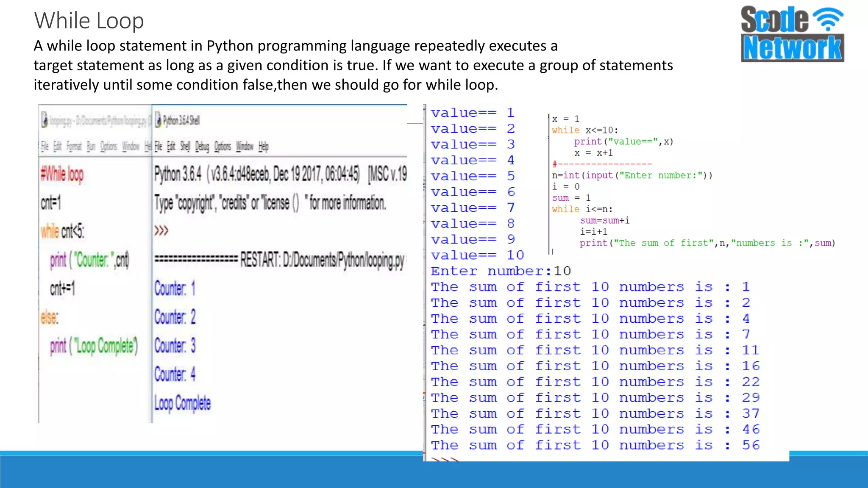Click the print("Loop Complete") code line
The image size is (868, 488).
(94, 346)
